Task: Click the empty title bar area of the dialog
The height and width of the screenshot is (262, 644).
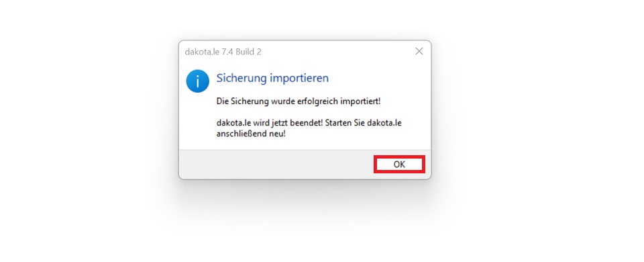Action: tap(337, 52)
